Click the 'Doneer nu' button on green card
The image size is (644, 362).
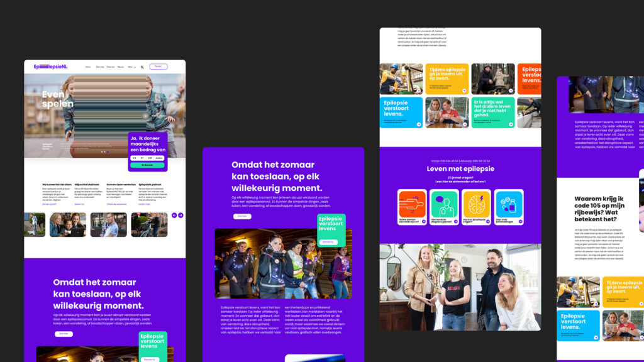[x=327, y=241]
